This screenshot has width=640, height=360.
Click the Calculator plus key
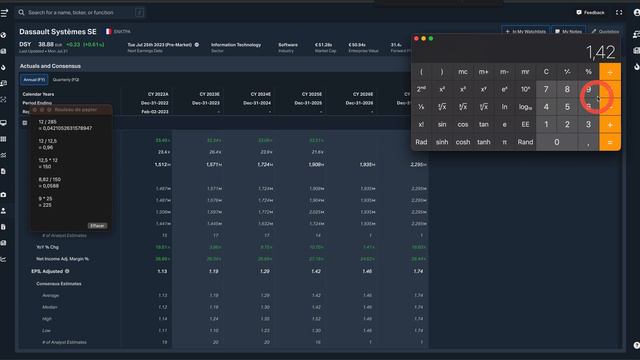[610, 124]
